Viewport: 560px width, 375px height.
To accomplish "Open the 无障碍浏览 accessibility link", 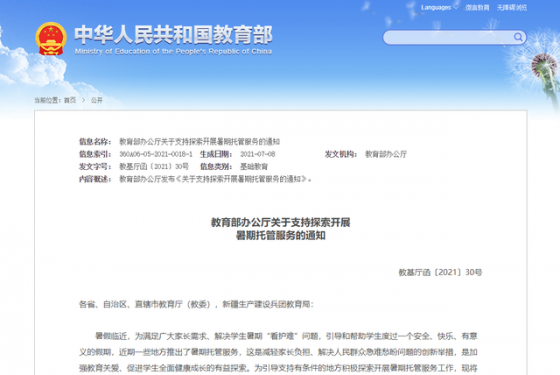I will (512, 8).
